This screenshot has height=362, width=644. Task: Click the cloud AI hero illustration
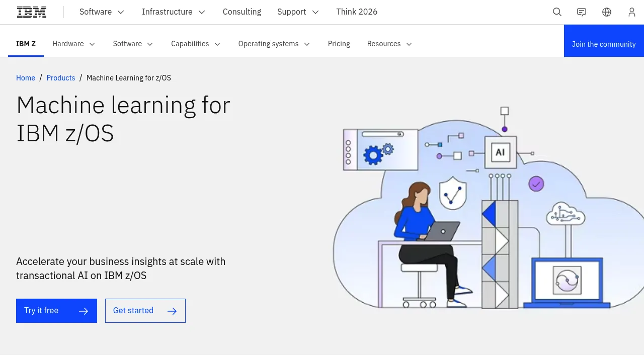point(488,208)
